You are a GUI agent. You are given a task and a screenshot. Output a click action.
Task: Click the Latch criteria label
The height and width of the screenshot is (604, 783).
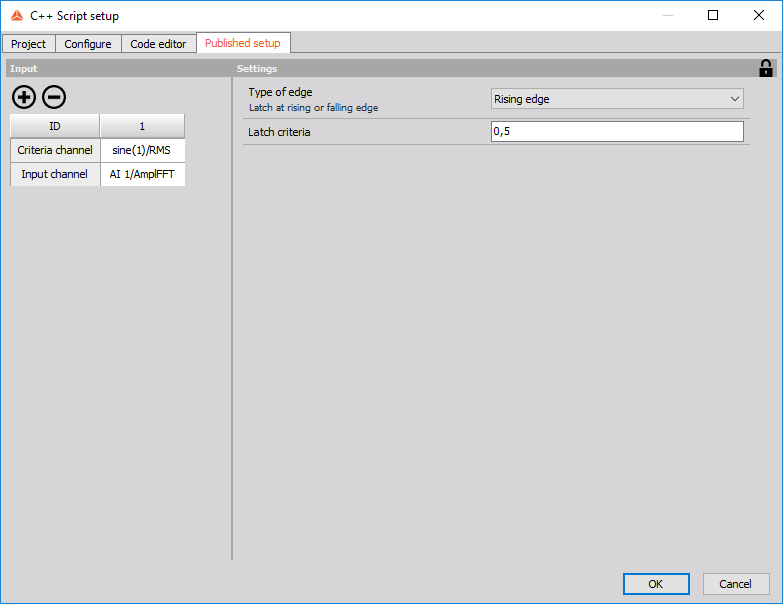279,132
